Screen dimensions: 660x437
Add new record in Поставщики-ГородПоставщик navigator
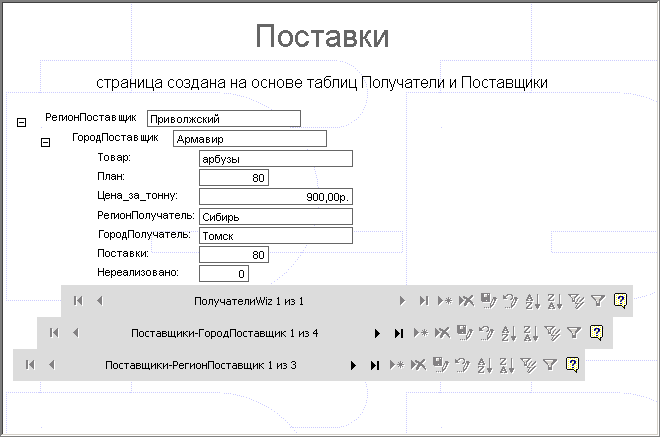421,333
